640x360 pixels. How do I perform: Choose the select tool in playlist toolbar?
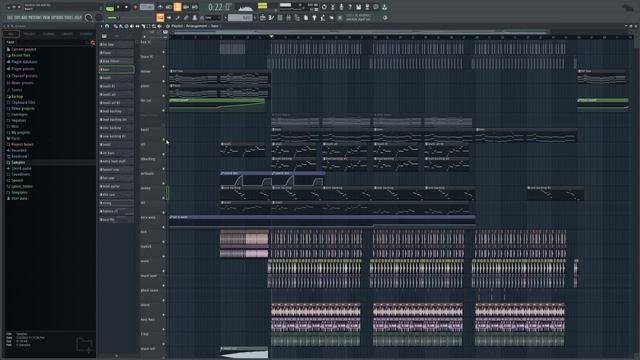pos(148,26)
